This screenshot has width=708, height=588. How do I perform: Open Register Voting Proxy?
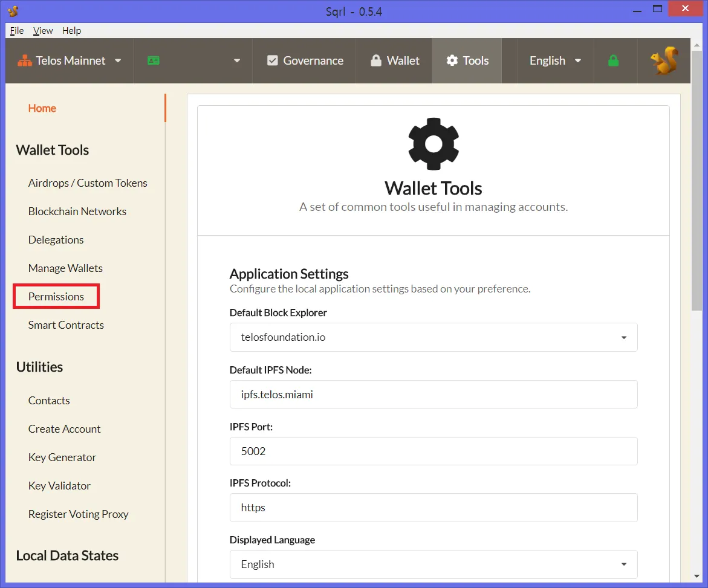(x=78, y=514)
